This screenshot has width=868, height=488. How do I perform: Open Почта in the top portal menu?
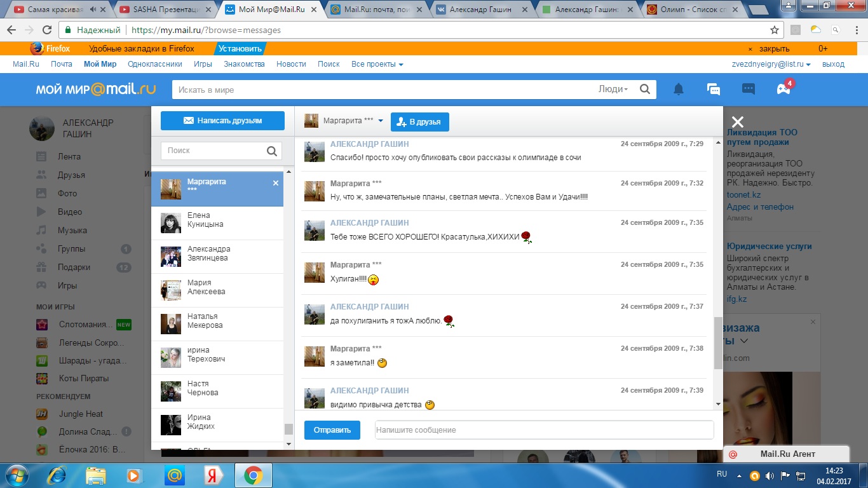point(62,64)
